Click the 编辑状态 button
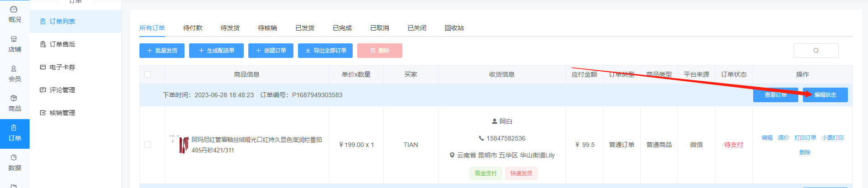 tap(825, 95)
